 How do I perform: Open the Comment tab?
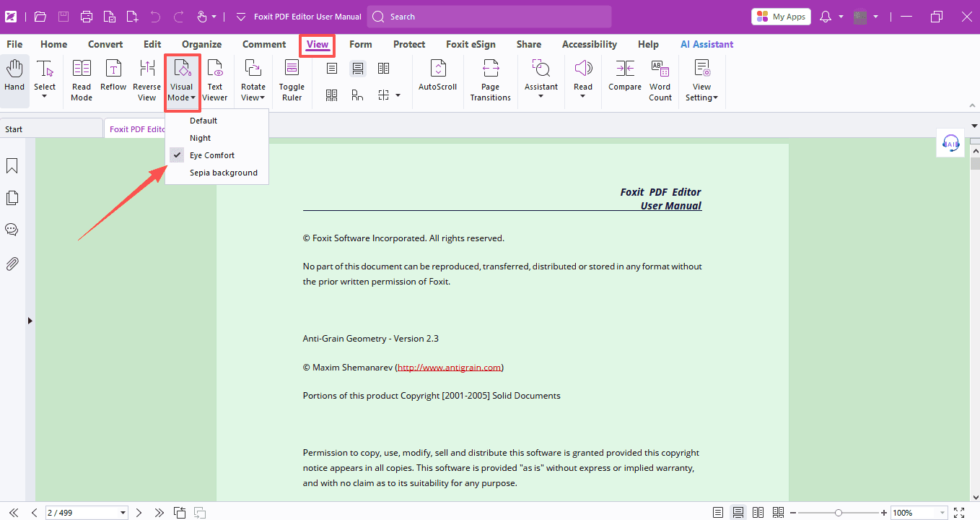(x=264, y=44)
